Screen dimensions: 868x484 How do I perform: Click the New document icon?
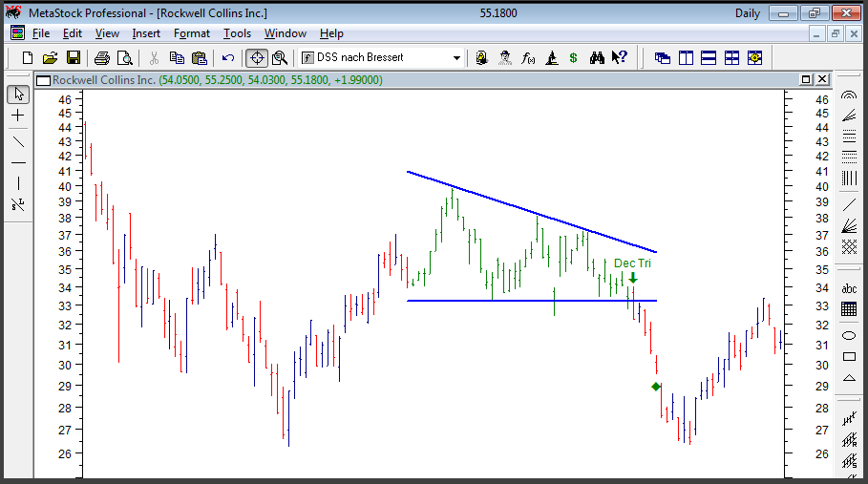27,57
